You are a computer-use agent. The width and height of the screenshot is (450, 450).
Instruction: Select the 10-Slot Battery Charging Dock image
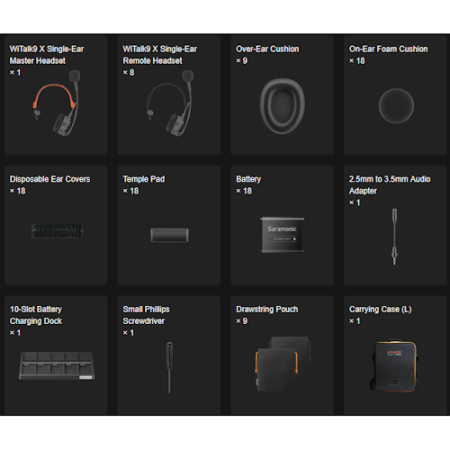point(57,366)
